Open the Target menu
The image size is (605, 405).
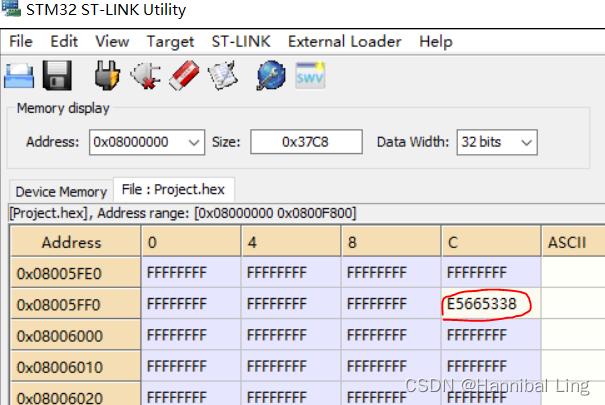click(x=170, y=41)
